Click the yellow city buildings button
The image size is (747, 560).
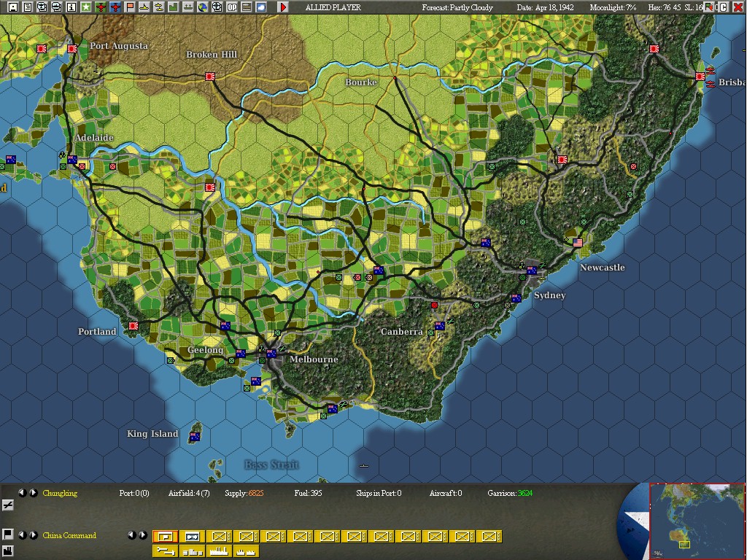coord(192,551)
